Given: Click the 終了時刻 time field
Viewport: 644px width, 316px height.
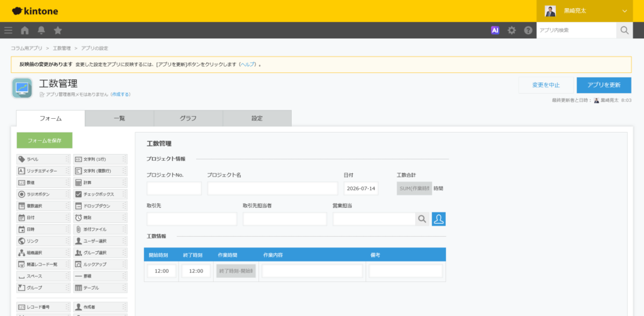Looking at the screenshot, I should pyautogui.click(x=196, y=271).
